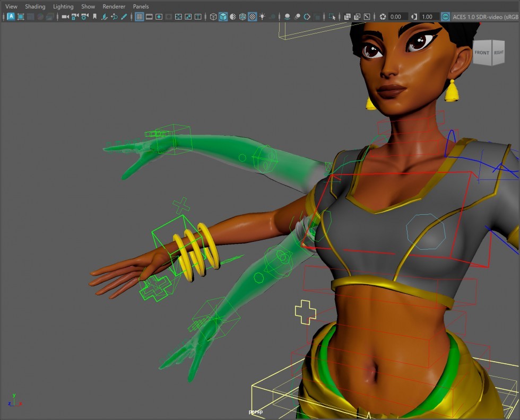520x420 pixels.
Task: Click the 2D Pan/Zoom icon
Action: (115, 16)
